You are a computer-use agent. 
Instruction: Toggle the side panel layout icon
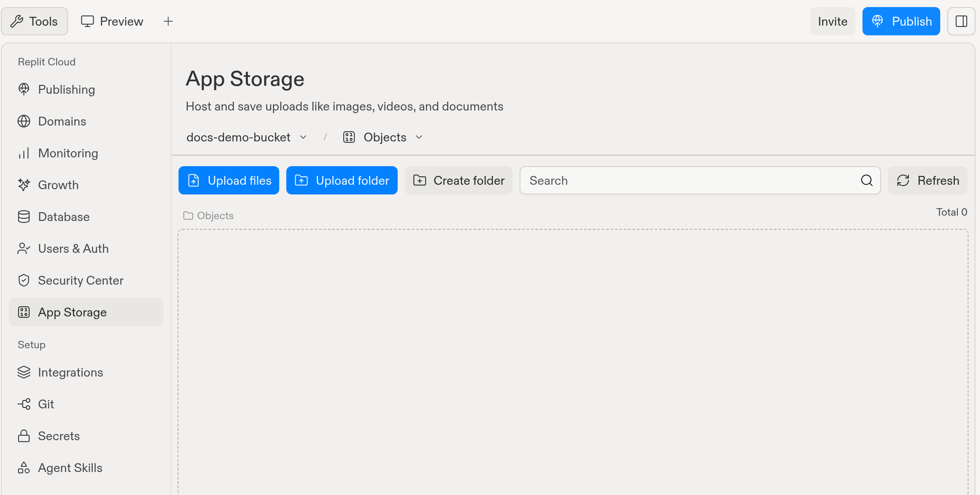point(961,21)
